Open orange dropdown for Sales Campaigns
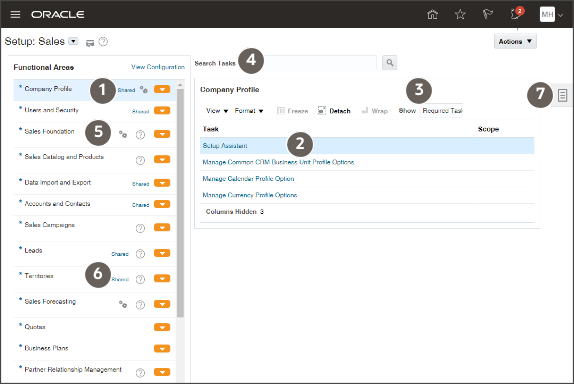Screen dimensions: 574x384 click(x=162, y=227)
